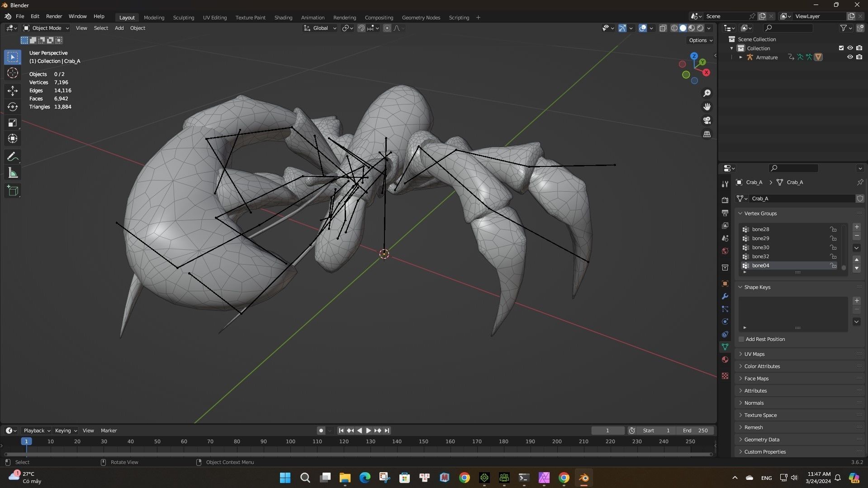Image resolution: width=868 pixels, height=488 pixels.
Task: Open the Playback popover
Action: 37,431
